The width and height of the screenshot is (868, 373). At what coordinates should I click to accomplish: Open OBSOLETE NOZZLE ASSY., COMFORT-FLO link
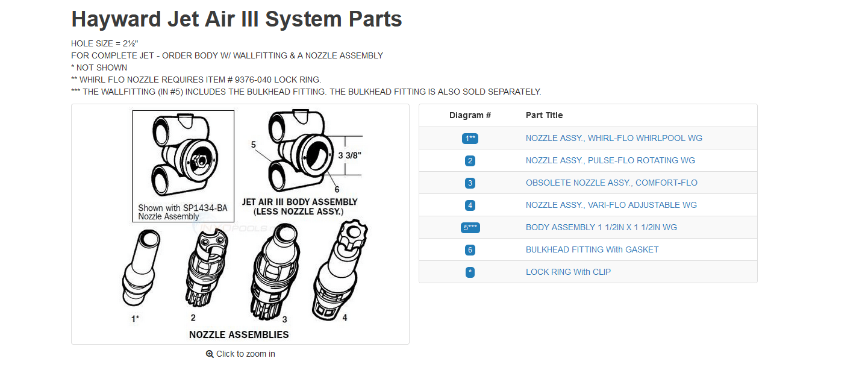[x=611, y=183]
